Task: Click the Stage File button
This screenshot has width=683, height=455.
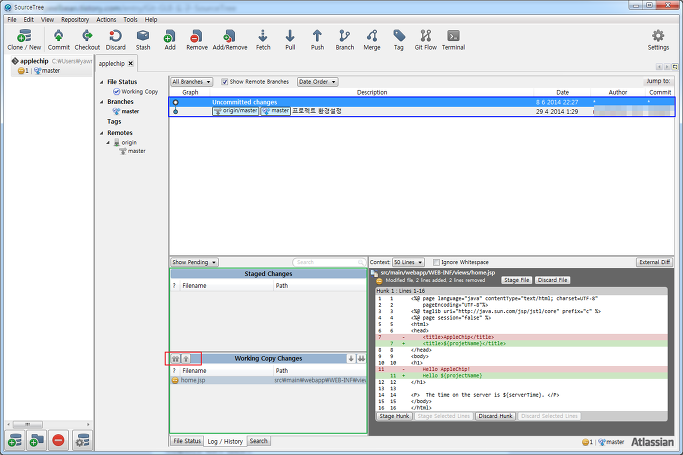Action: pos(517,280)
